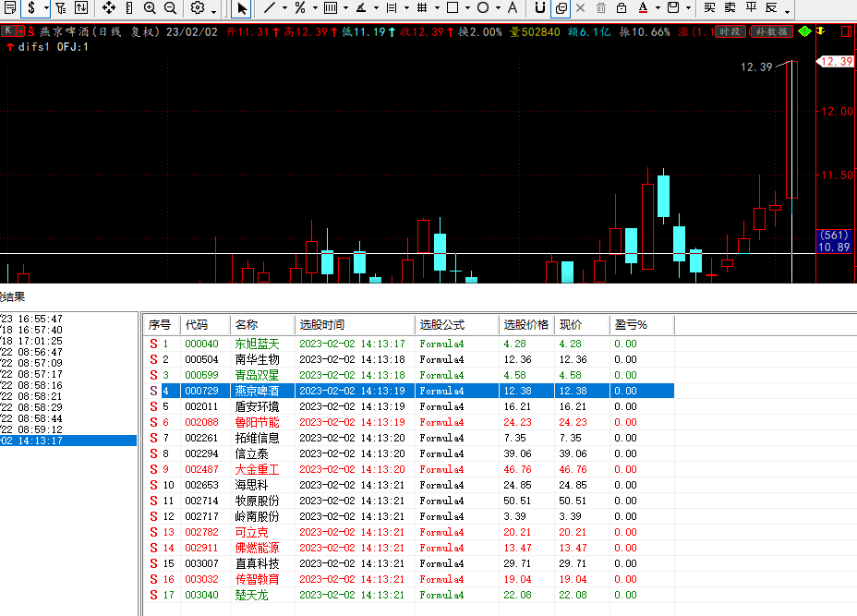Viewport: 857px width, 616px height.
Task: Toggle the magnet snap icon
Action: coord(540,7)
